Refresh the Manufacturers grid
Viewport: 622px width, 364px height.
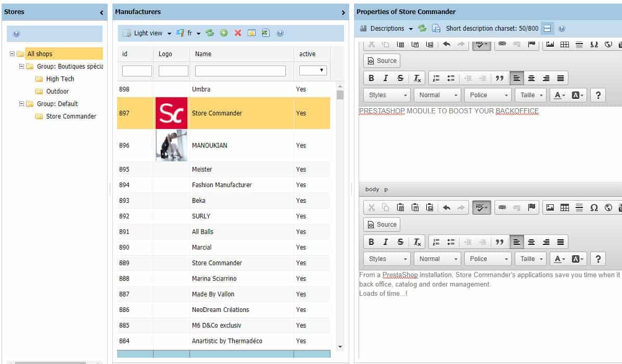point(210,33)
